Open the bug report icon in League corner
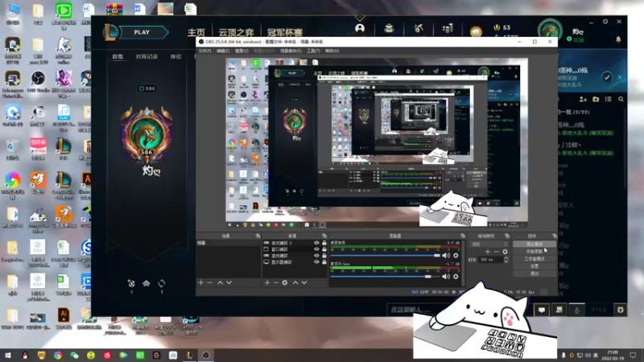This screenshot has height=362, width=644. tap(620, 310)
